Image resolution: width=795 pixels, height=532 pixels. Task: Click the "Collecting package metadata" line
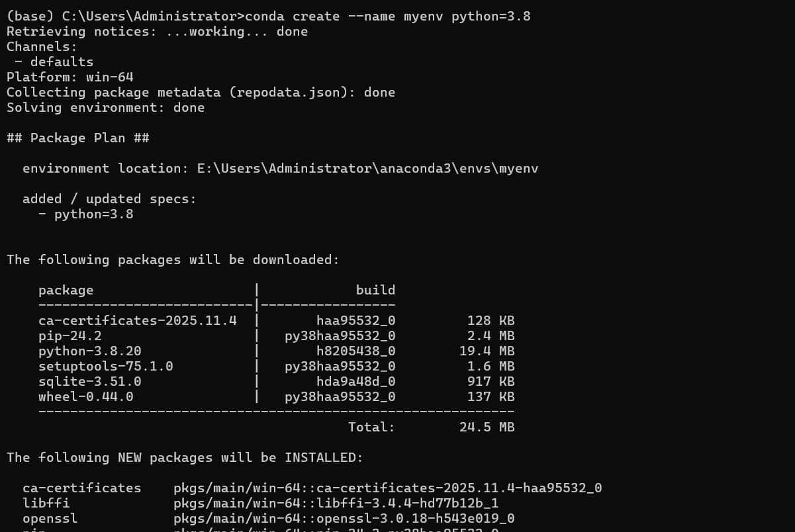(201, 92)
